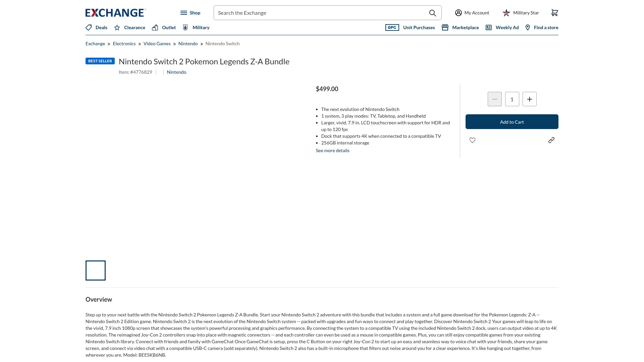The width and height of the screenshot is (644, 362).
Task: Decrease quantity with minus button
Action: pos(494,99)
